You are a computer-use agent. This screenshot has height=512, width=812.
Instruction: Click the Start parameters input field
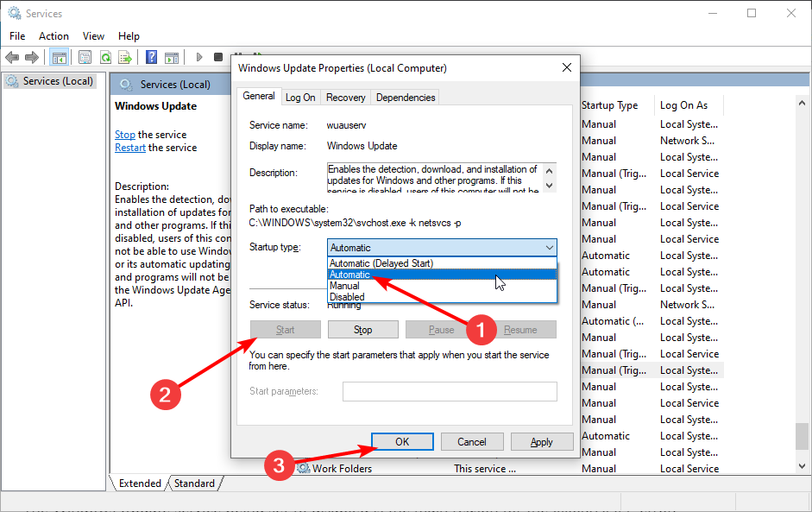pos(450,391)
